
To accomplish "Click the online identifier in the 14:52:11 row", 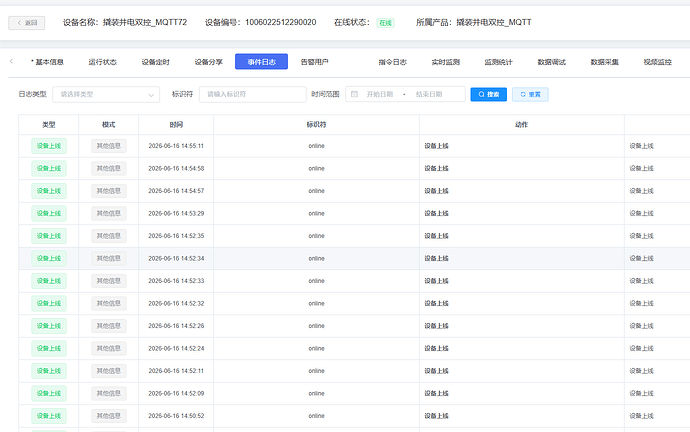I will tap(316, 371).
